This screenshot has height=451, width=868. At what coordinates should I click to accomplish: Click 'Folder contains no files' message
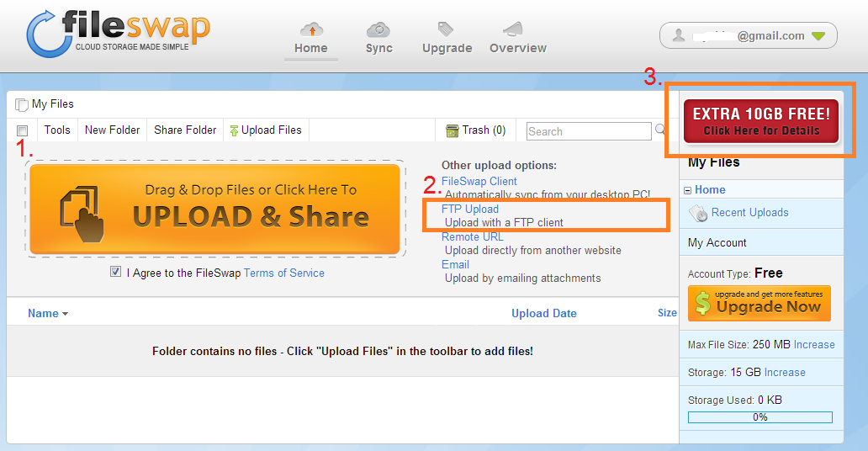[x=342, y=351]
